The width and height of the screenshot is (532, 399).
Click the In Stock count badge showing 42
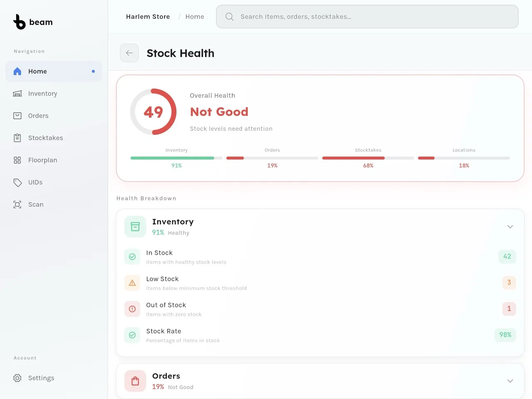point(507,257)
